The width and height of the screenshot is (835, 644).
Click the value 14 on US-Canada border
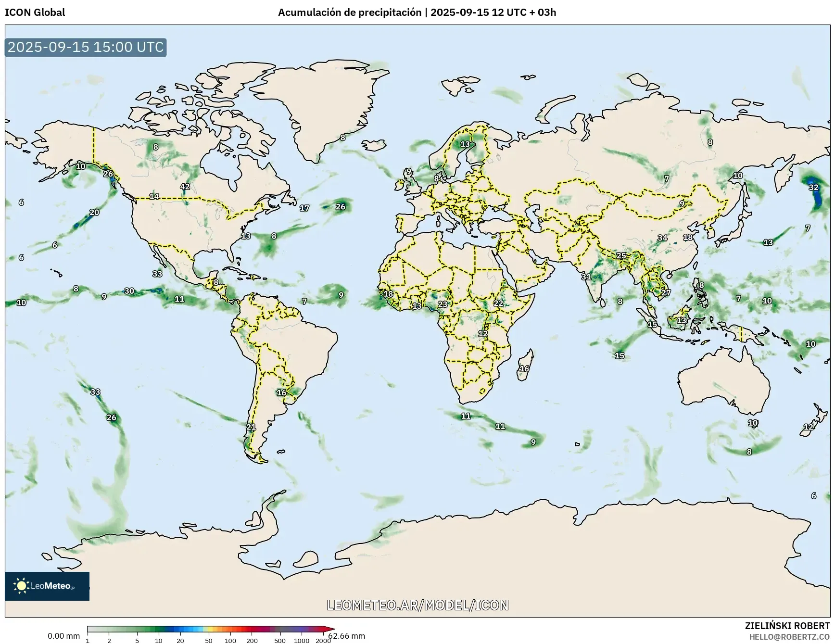coord(154,196)
